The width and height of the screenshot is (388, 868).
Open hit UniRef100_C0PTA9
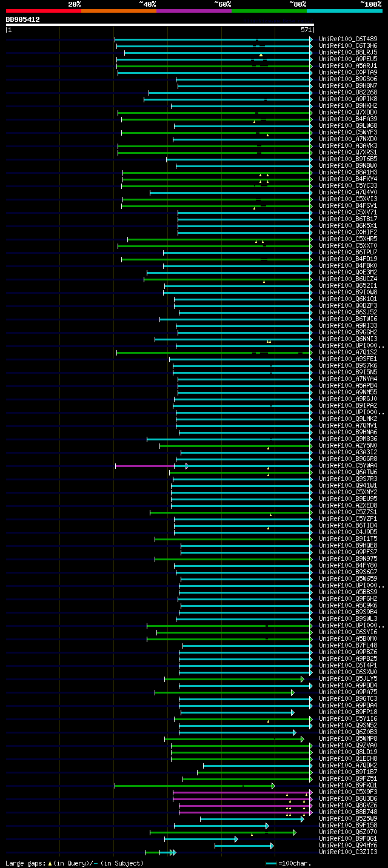click(348, 73)
